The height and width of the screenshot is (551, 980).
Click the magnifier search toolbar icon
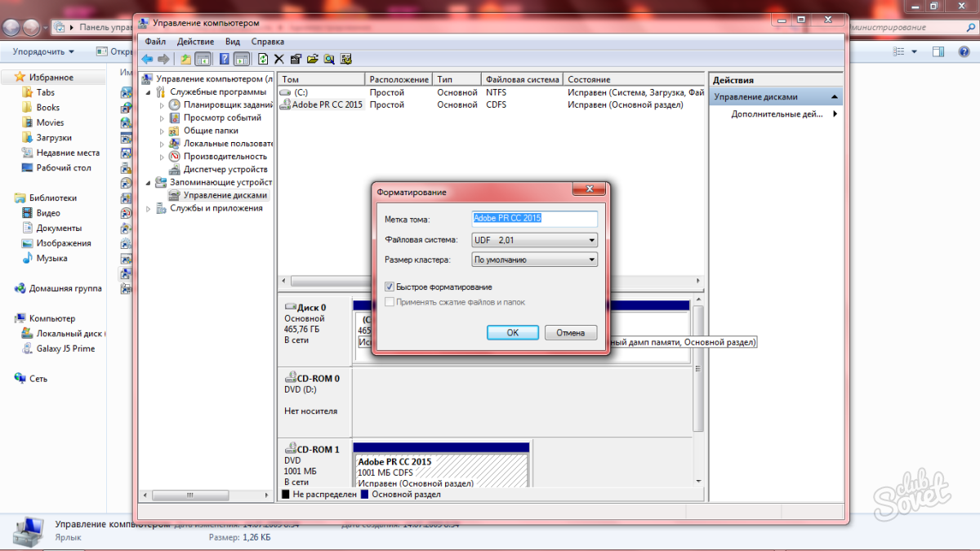coord(329,59)
